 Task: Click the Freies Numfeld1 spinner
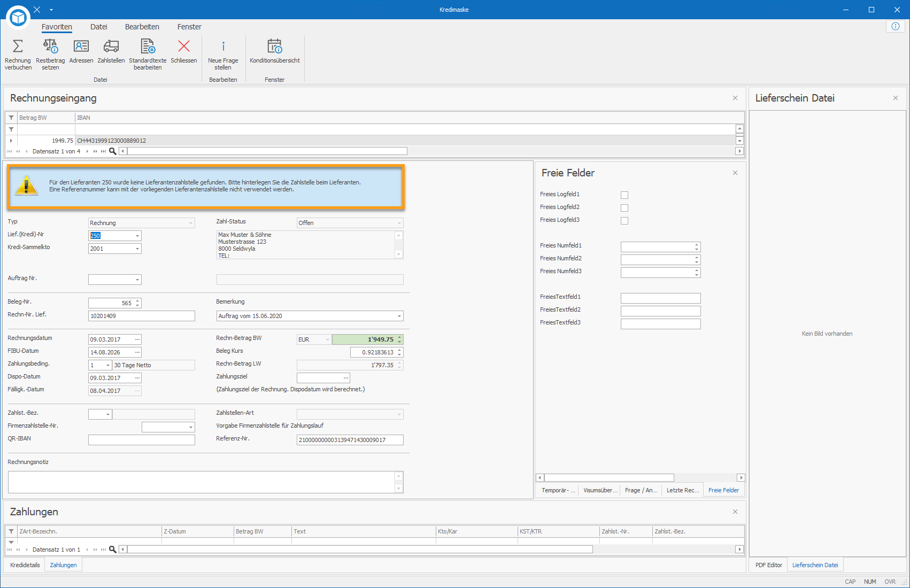coord(697,246)
